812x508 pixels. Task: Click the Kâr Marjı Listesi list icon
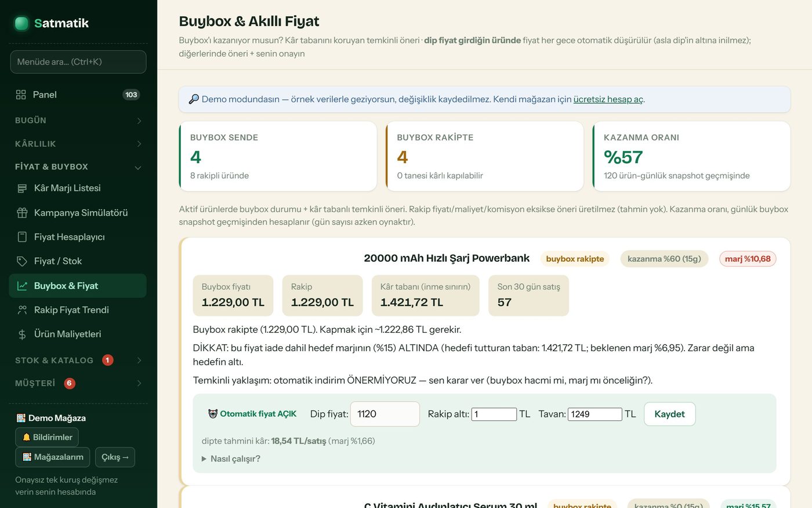[22, 188]
